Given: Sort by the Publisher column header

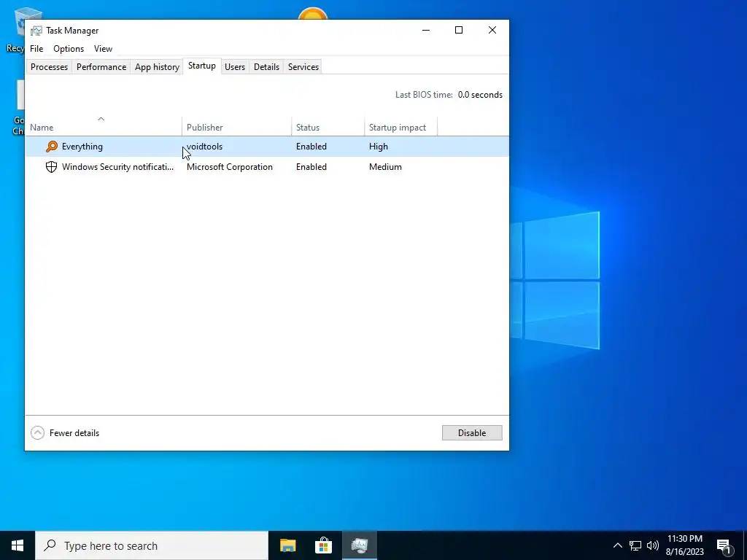Looking at the screenshot, I should coord(237,127).
